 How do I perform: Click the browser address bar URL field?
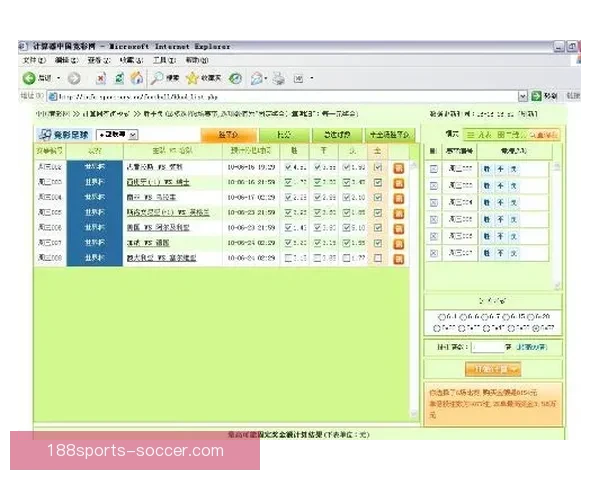click(282, 96)
